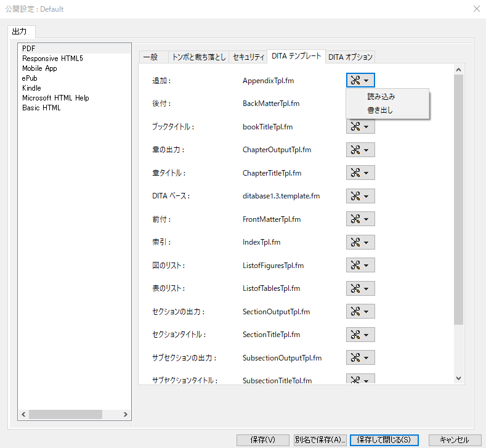This screenshot has height=448, width=486.
Task: Open the tools dropdown for 図のリスト template
Action: [360, 265]
